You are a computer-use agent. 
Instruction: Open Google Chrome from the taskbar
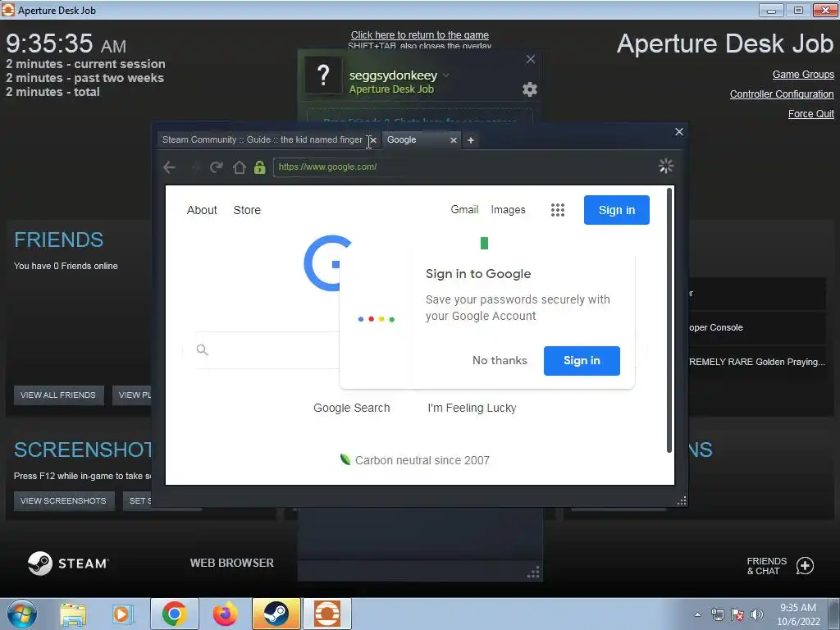tap(174, 614)
